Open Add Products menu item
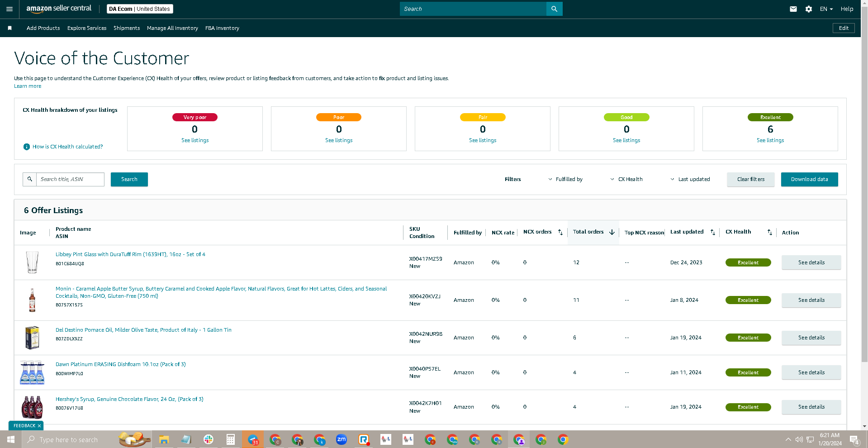The image size is (868, 448). click(43, 28)
